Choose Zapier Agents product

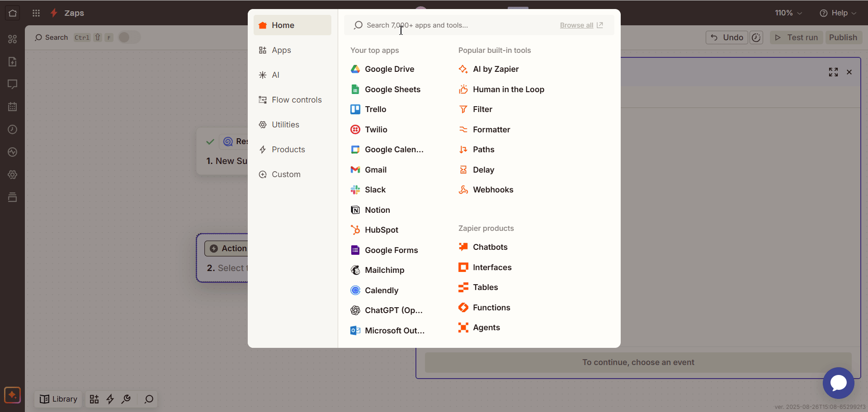479,328
